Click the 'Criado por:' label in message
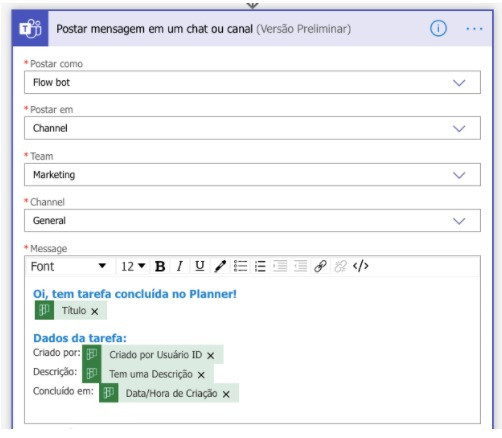This screenshot has width=502, height=438. click(x=57, y=353)
